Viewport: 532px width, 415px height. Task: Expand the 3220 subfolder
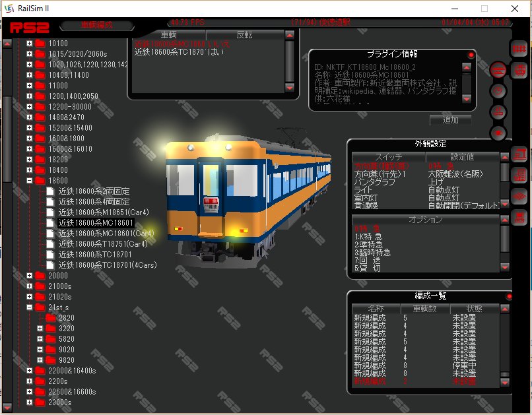click(x=40, y=328)
